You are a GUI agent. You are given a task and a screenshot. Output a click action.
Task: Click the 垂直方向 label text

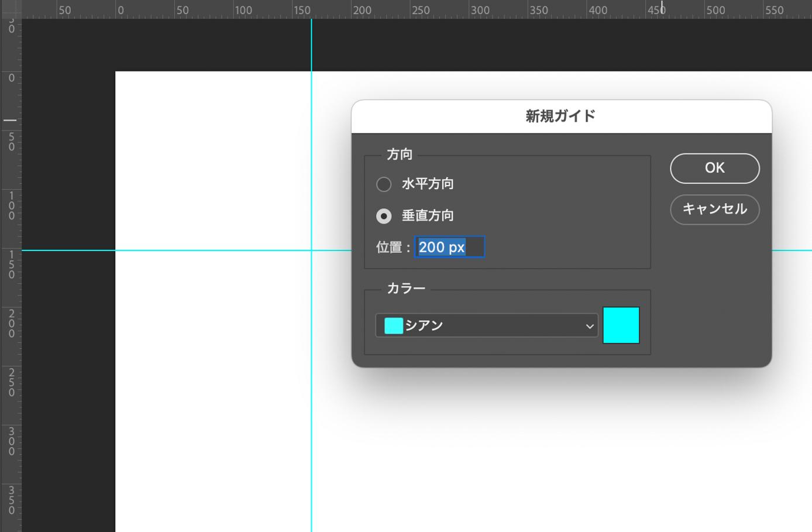pos(428,216)
